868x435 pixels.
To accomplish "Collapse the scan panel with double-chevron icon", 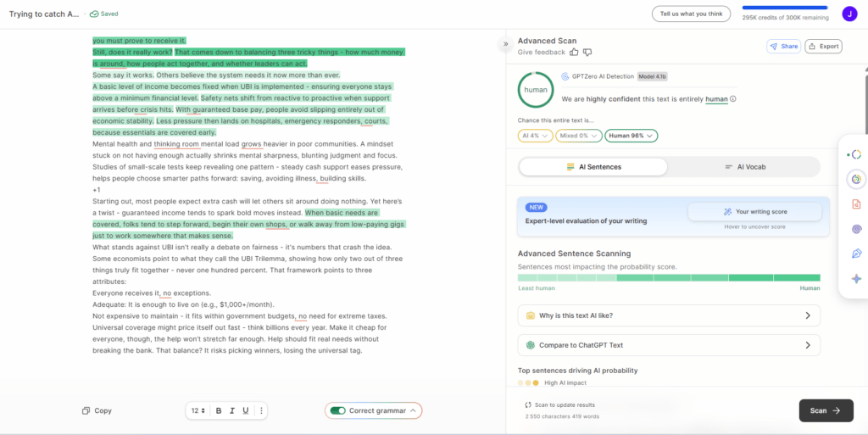I will coord(506,43).
